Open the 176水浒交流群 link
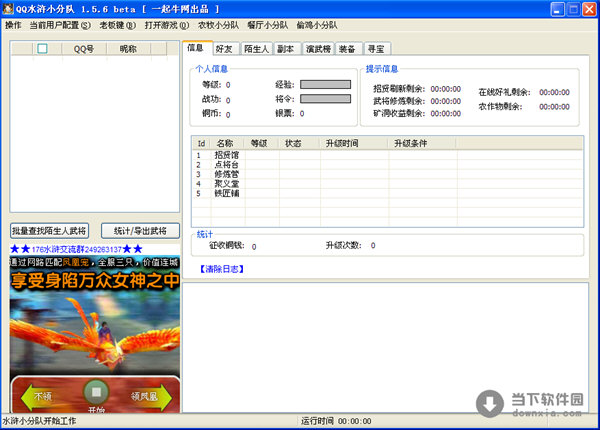Viewport: 600px width, 430px height. click(76, 249)
